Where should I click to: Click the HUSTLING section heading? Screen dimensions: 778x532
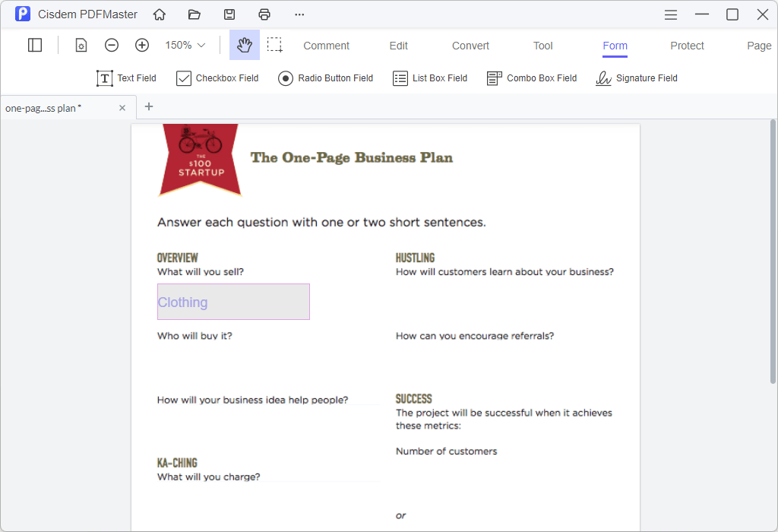click(x=415, y=258)
